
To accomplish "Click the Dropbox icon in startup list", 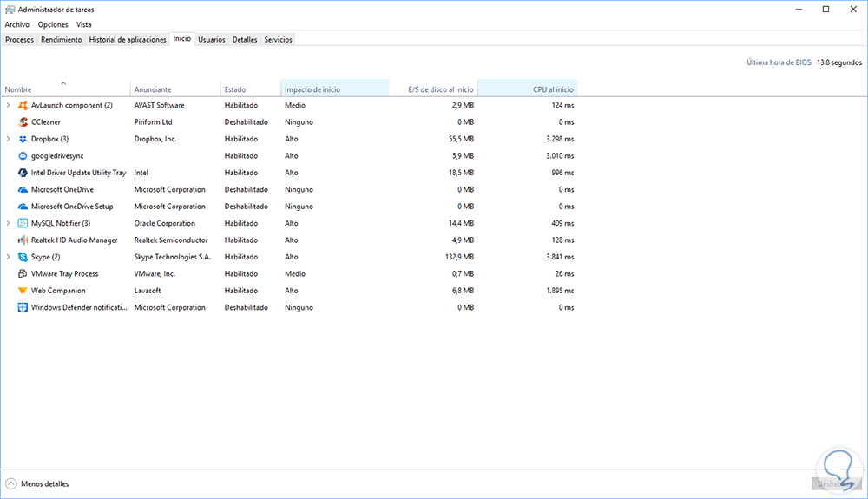I will pyautogui.click(x=23, y=139).
